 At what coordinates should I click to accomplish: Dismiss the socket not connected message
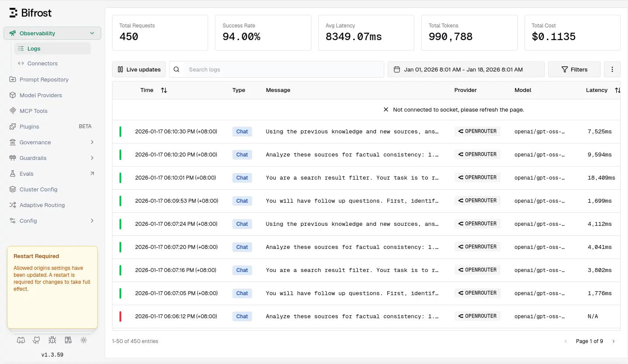(386, 110)
